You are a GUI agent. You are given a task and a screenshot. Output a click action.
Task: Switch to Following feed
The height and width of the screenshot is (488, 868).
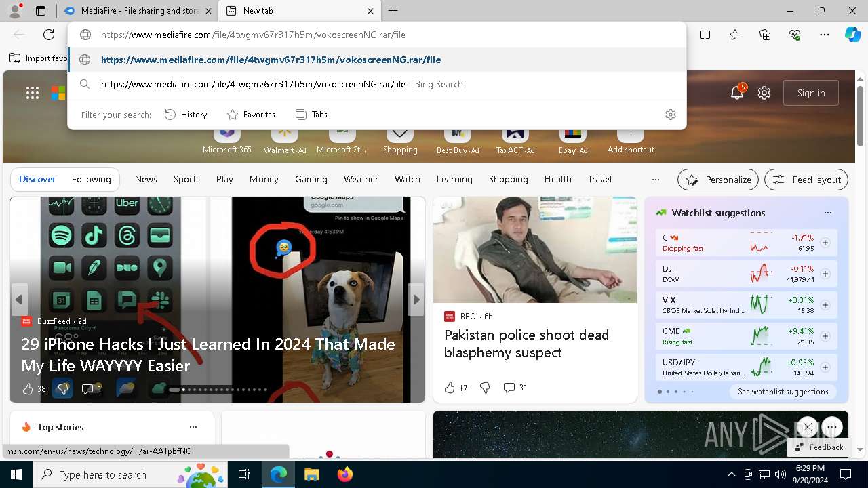point(92,180)
